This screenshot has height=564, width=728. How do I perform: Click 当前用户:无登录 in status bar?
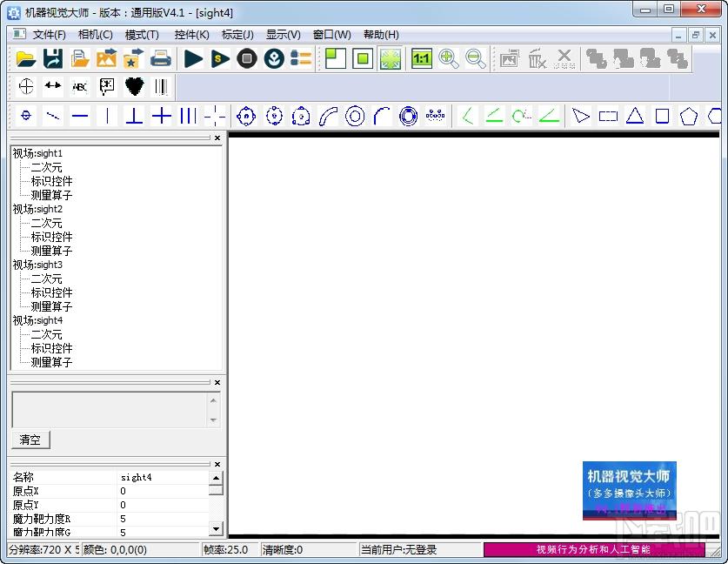click(x=399, y=550)
